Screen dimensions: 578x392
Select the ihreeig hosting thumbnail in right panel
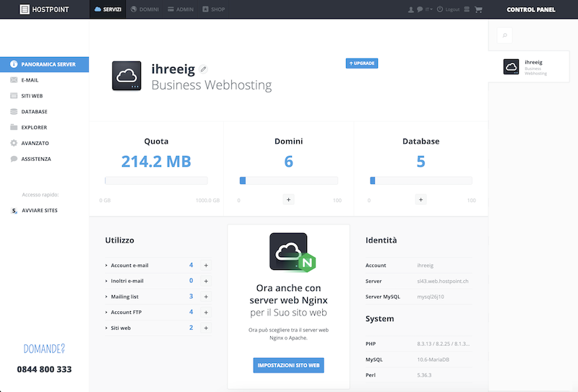512,66
